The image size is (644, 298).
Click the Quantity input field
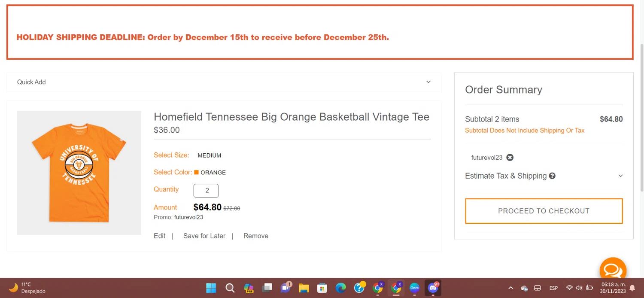[206, 191]
